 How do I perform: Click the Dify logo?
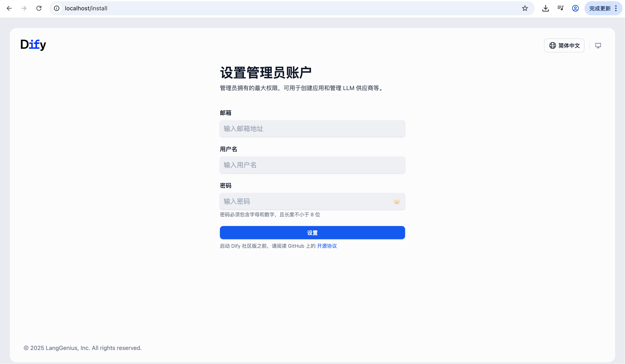[33, 45]
